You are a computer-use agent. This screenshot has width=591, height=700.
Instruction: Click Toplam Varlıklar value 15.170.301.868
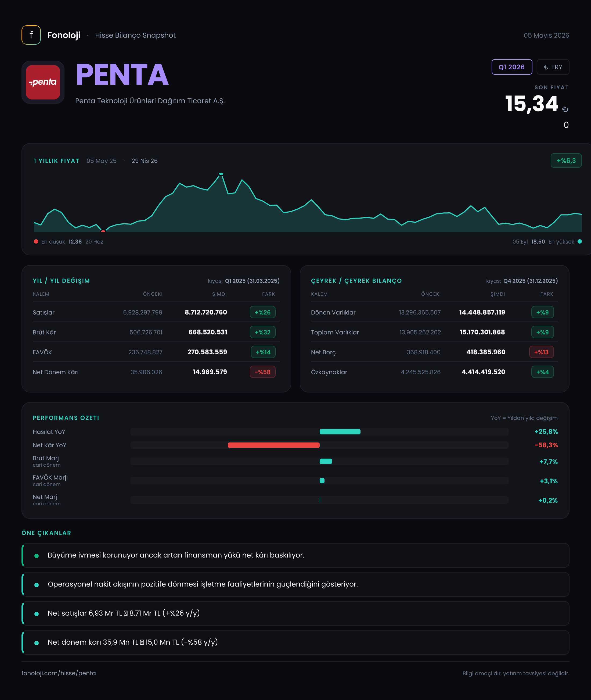click(482, 332)
